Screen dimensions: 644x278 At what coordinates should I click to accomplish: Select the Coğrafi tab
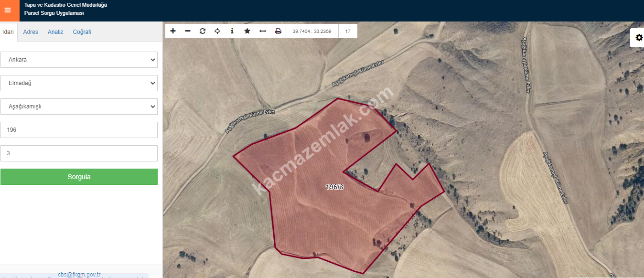[x=82, y=32]
